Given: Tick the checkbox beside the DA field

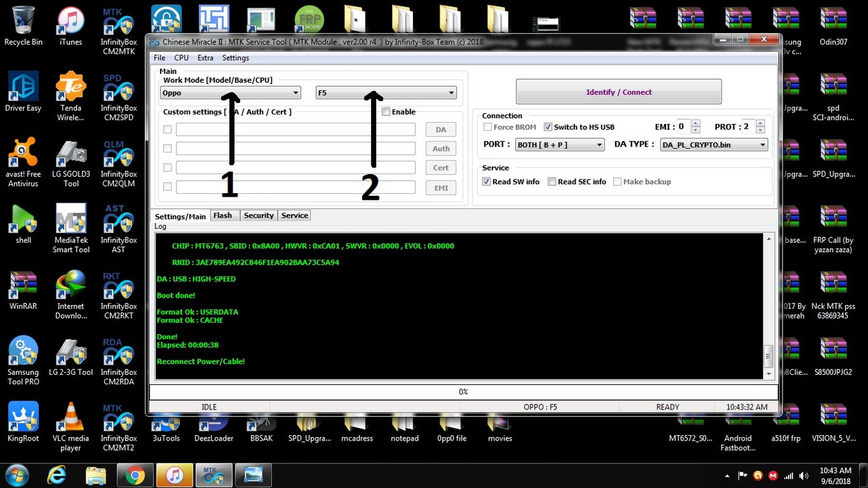Looking at the screenshot, I should click(167, 129).
